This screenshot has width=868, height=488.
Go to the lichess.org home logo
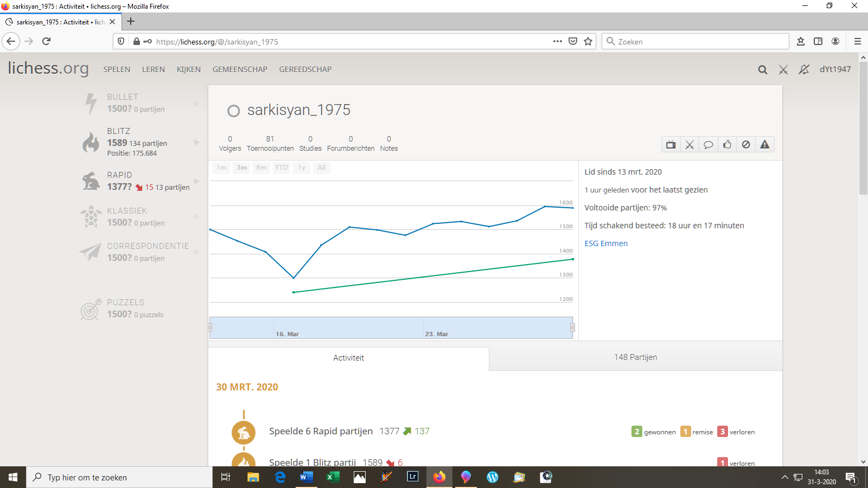point(48,68)
